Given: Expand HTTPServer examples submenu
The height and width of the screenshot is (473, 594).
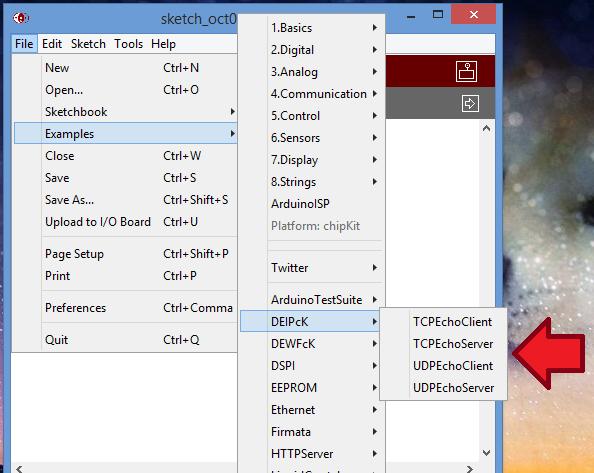Looking at the screenshot, I should [311, 454].
